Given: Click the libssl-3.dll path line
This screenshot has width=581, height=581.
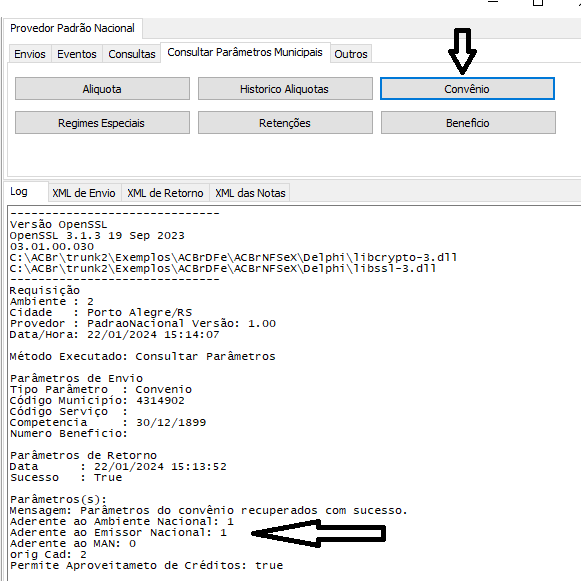Looking at the screenshot, I should [x=223, y=268].
